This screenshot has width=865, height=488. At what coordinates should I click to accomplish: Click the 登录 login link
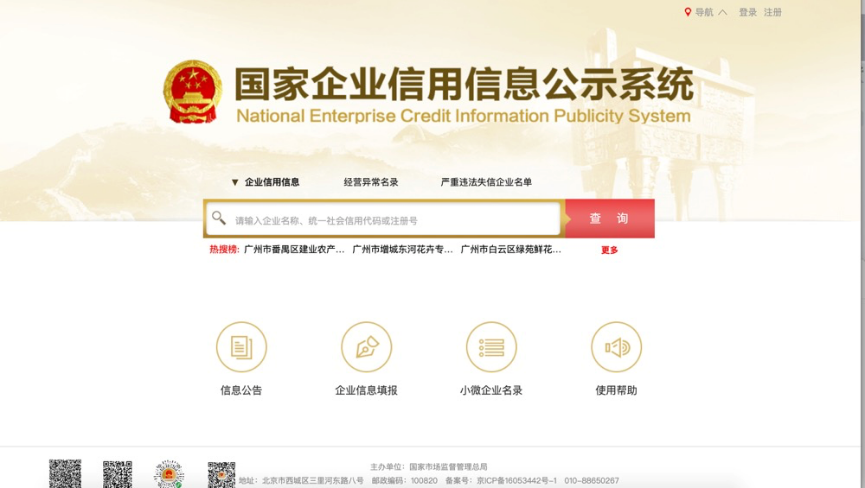click(747, 12)
